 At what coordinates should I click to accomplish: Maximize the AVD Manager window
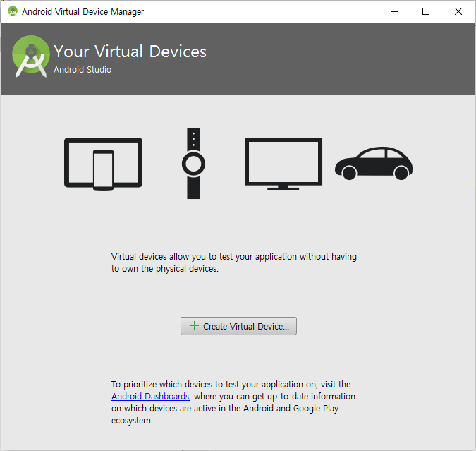[426, 11]
